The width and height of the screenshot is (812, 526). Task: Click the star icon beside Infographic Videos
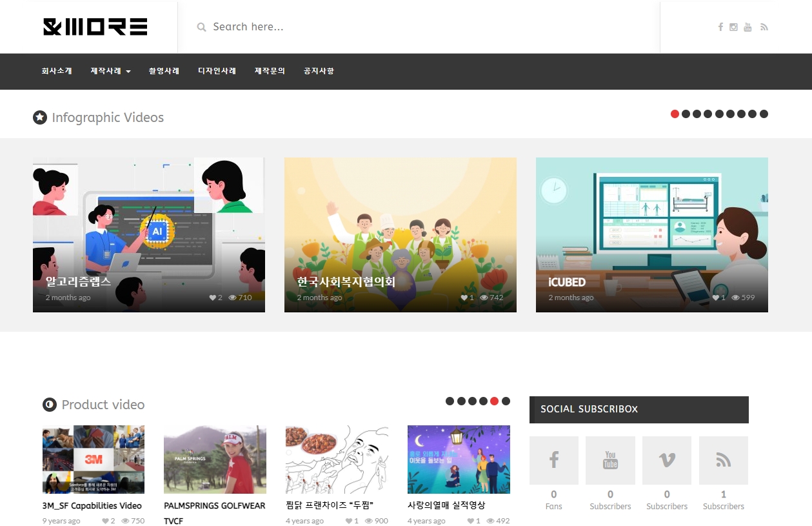coord(40,117)
